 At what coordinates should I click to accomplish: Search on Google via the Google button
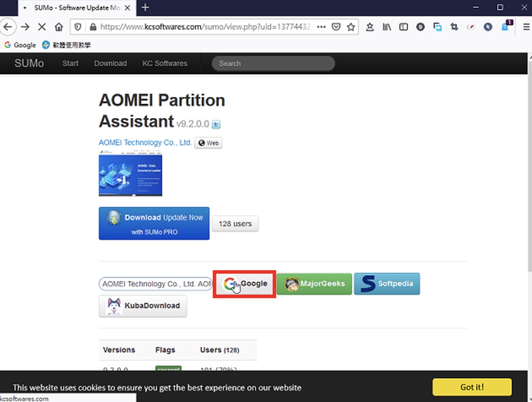coord(245,284)
